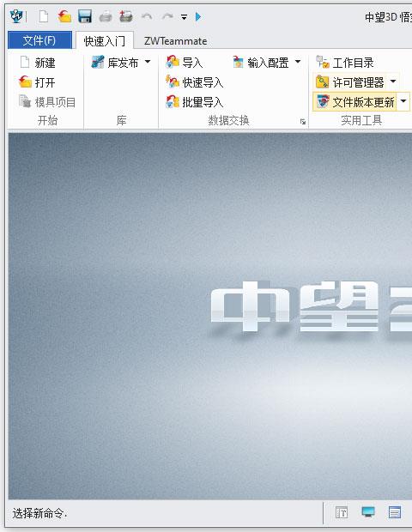This screenshot has width=412, height=532.
Task: Expand the 输入配置 dropdown arrow
Action: click(298, 62)
